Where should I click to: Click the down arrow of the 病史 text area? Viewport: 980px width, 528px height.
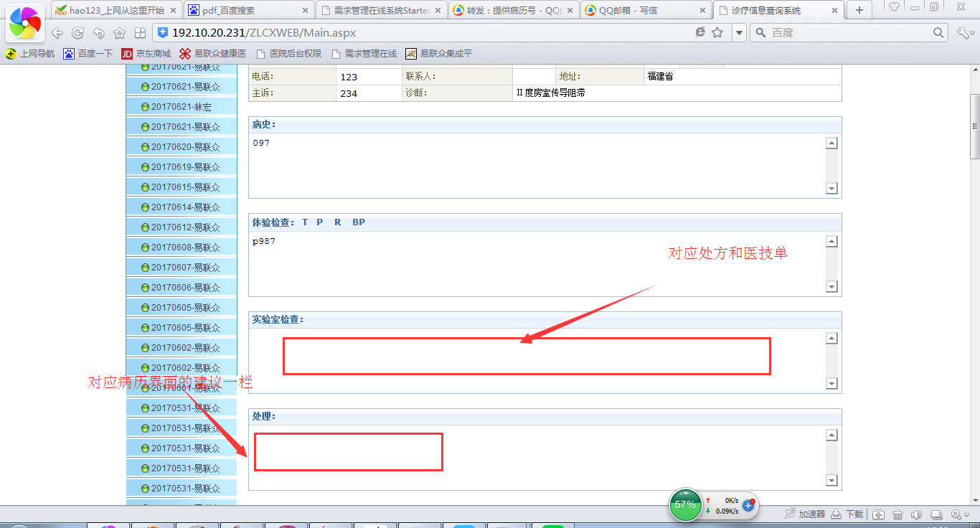point(831,189)
